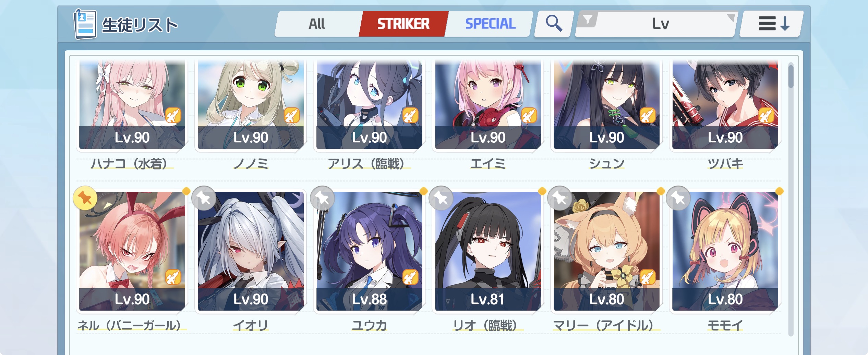Screen dimensions: 868x355
Task: Click the equipment badge on エイミ portrait
Action: (x=529, y=115)
